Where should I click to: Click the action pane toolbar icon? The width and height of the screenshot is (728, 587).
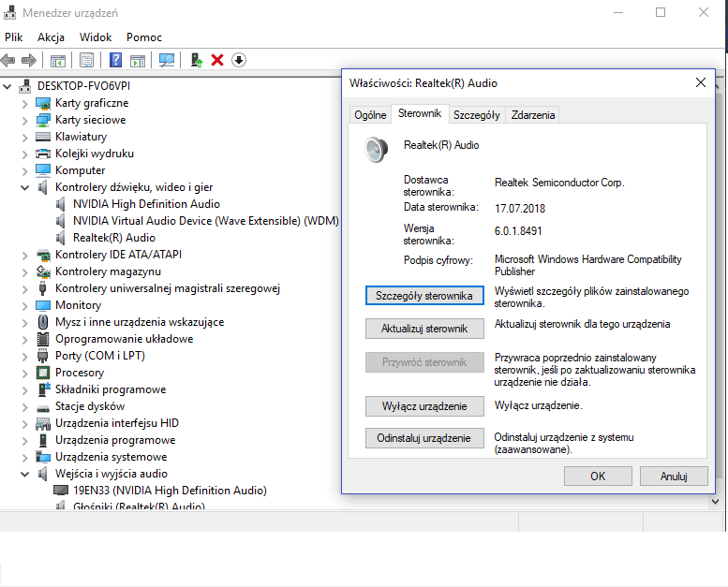pos(138,60)
